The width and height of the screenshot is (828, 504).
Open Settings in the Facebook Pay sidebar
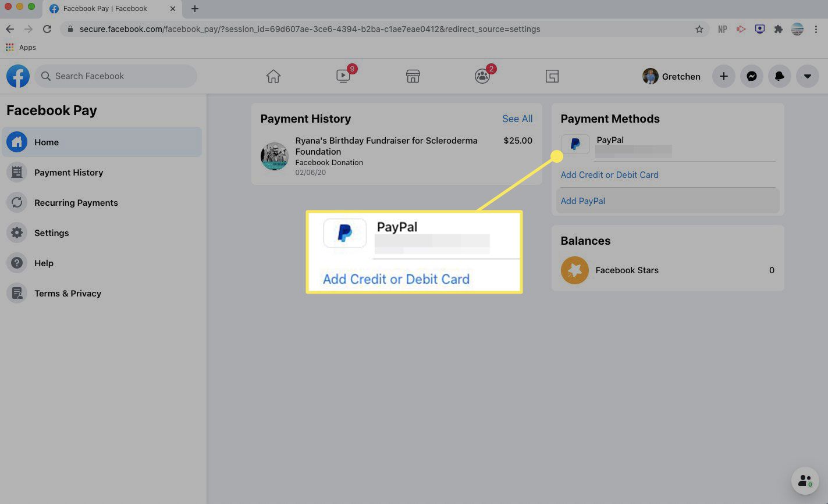click(51, 233)
